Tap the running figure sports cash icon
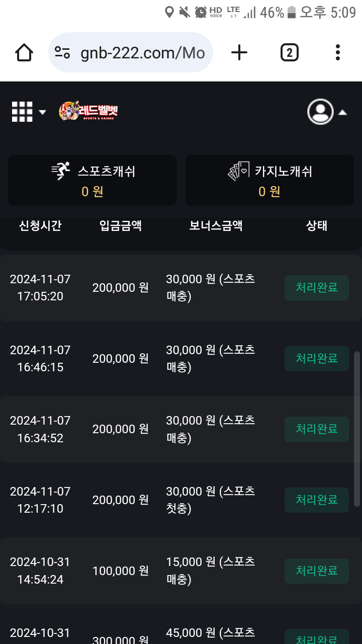The width and height of the screenshot is (362, 644). coord(61,172)
